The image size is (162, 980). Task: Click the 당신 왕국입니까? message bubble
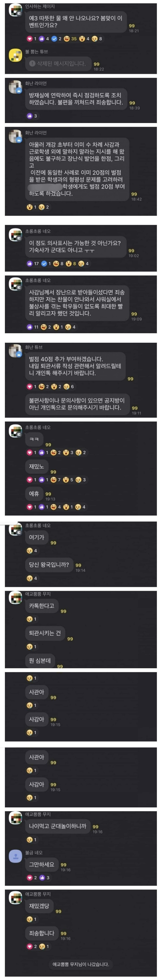(49, 565)
